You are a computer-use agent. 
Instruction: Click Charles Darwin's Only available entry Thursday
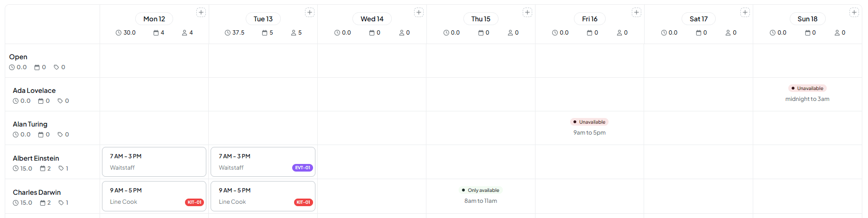480,190
